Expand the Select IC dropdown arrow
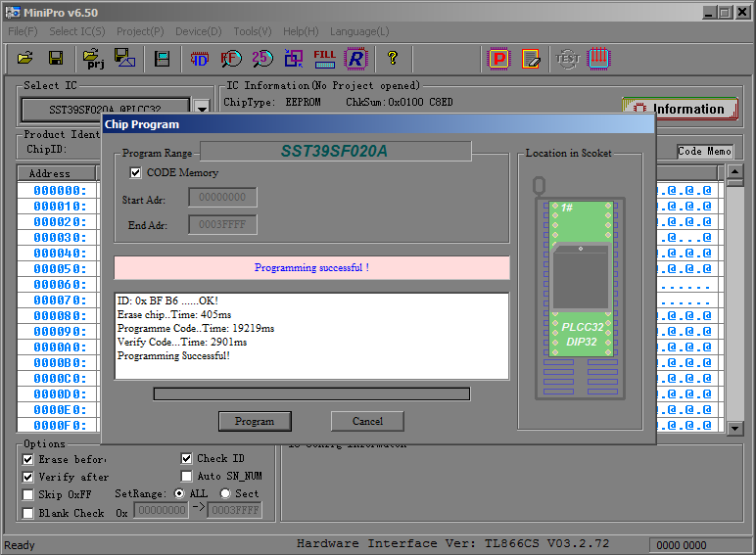The width and height of the screenshot is (756, 555). point(202,108)
